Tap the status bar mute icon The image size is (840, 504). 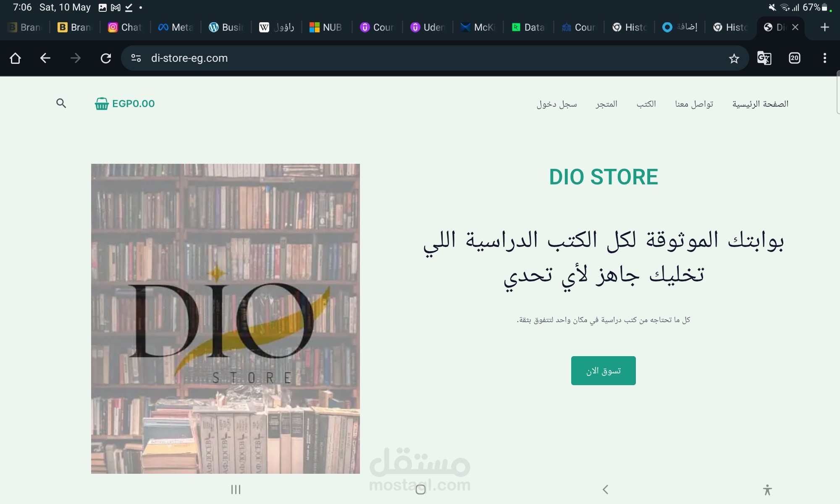tap(772, 7)
